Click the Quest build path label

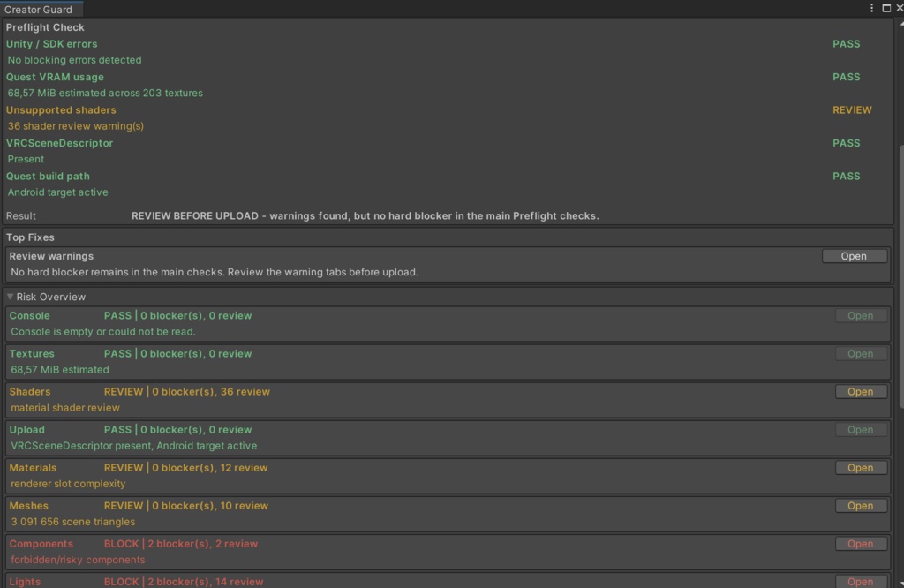(x=48, y=176)
